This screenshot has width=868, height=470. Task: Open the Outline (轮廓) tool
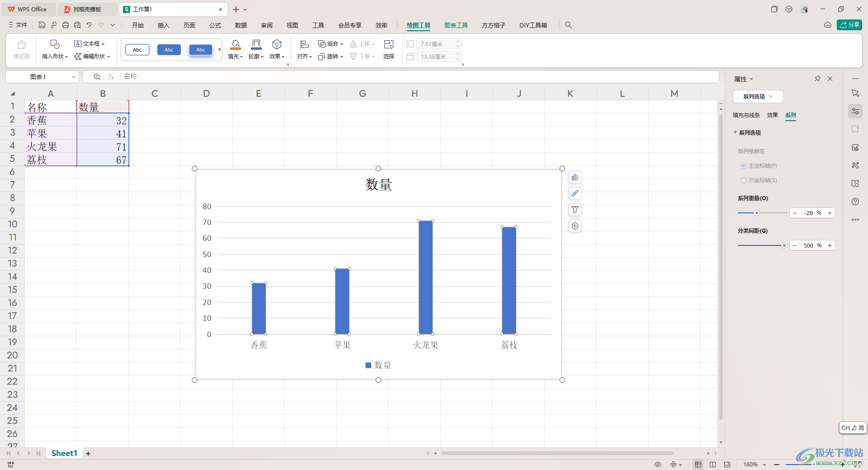(256, 50)
